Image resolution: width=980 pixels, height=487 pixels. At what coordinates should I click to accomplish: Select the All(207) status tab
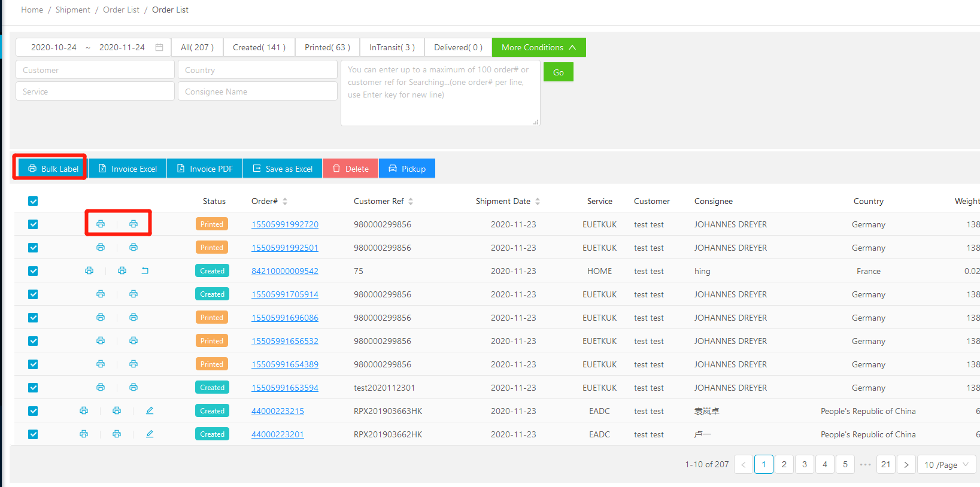tap(197, 47)
